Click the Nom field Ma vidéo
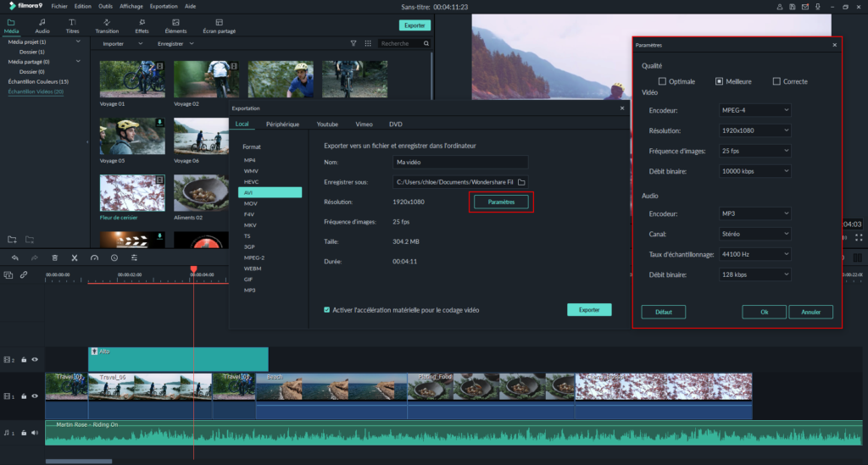 [460, 162]
